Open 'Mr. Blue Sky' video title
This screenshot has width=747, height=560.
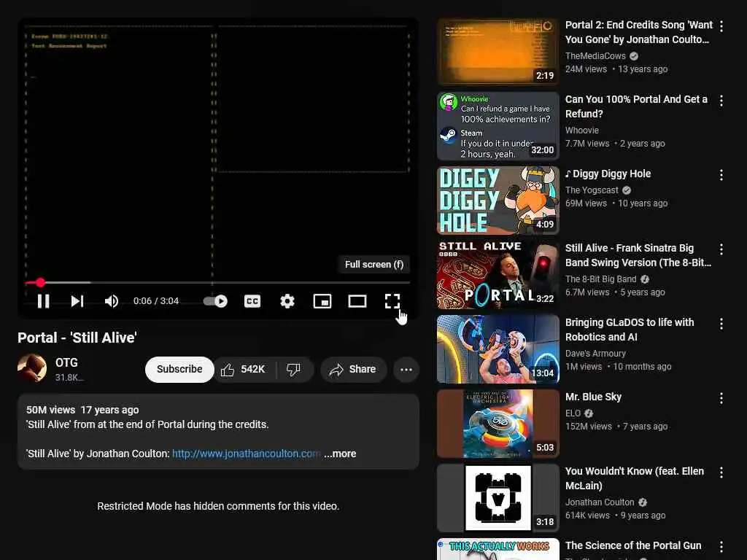pos(593,397)
